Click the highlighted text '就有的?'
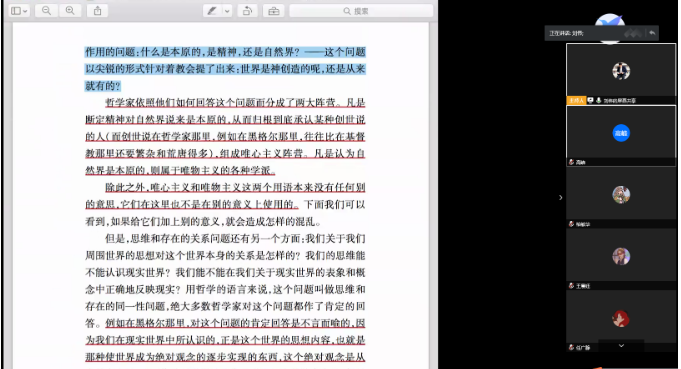The image size is (681, 369). (x=102, y=86)
